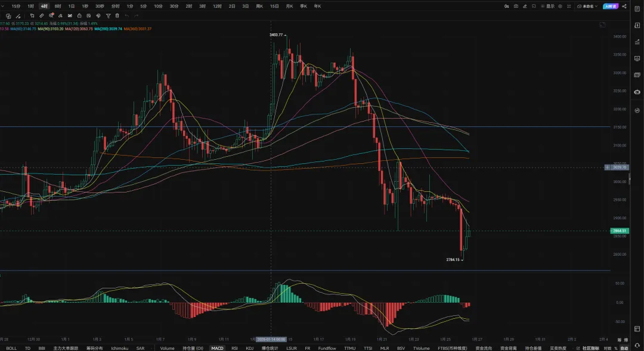Toggle the BOLL indicator
This screenshot has height=351, width=644.
pos(11,348)
